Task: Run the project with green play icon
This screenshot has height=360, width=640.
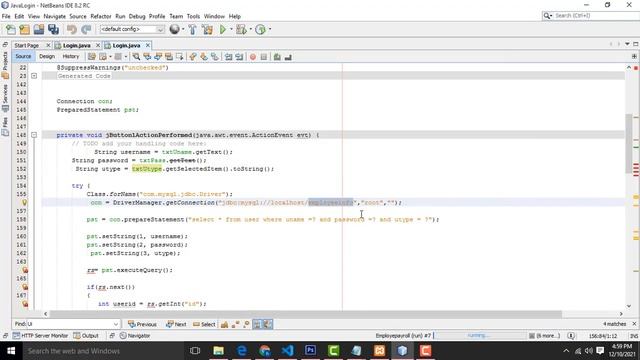Action: [223, 29]
